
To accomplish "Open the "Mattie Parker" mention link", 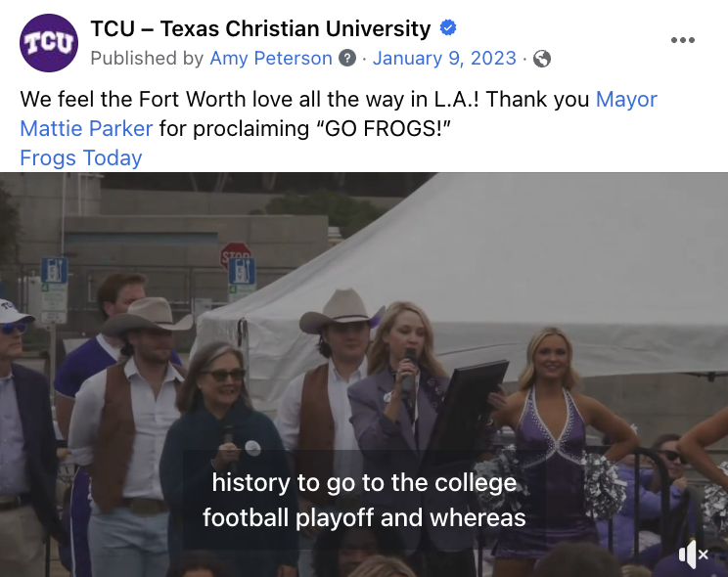I will point(87,129).
